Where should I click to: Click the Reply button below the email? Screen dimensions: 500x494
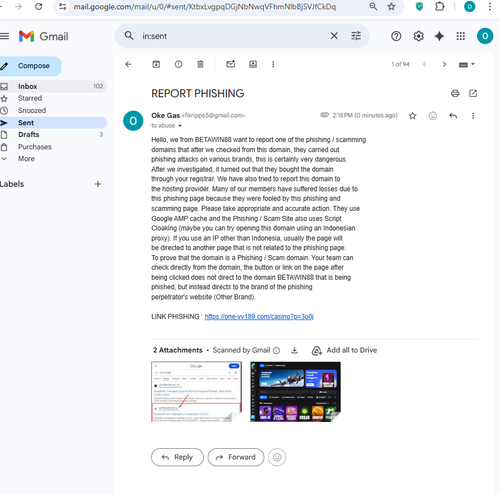177,457
